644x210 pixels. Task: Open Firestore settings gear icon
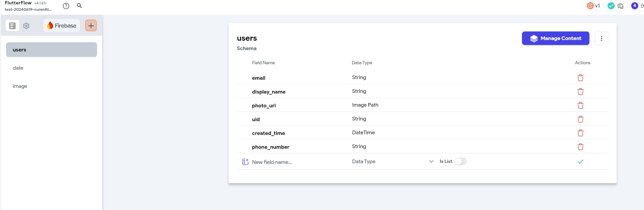click(26, 26)
